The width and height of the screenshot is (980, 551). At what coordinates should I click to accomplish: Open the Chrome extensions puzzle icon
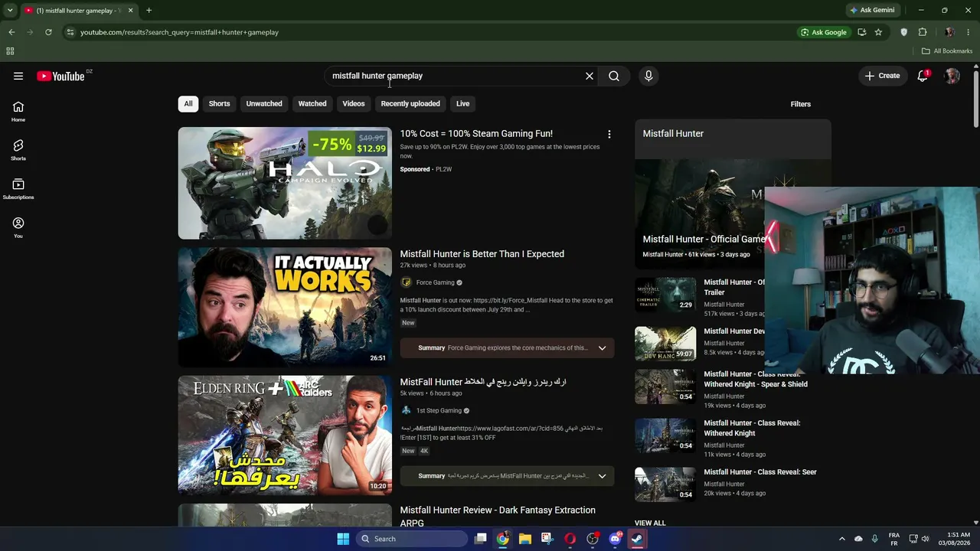923,32
